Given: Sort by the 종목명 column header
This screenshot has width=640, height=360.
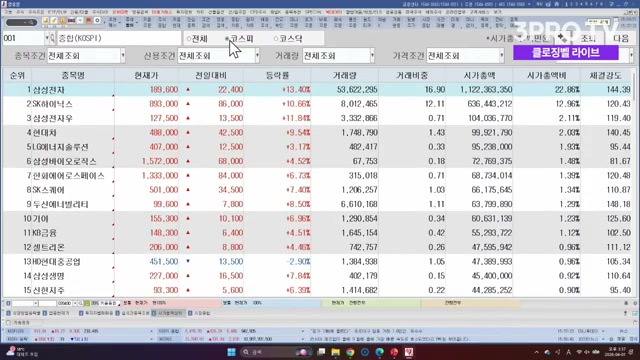Looking at the screenshot, I should click(73, 76).
